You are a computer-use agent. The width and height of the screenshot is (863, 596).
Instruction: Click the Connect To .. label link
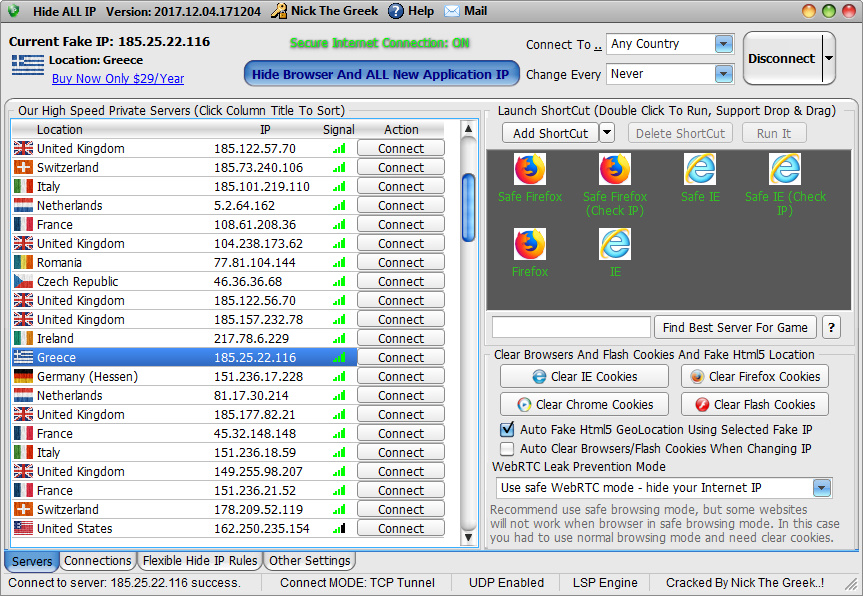pos(564,45)
